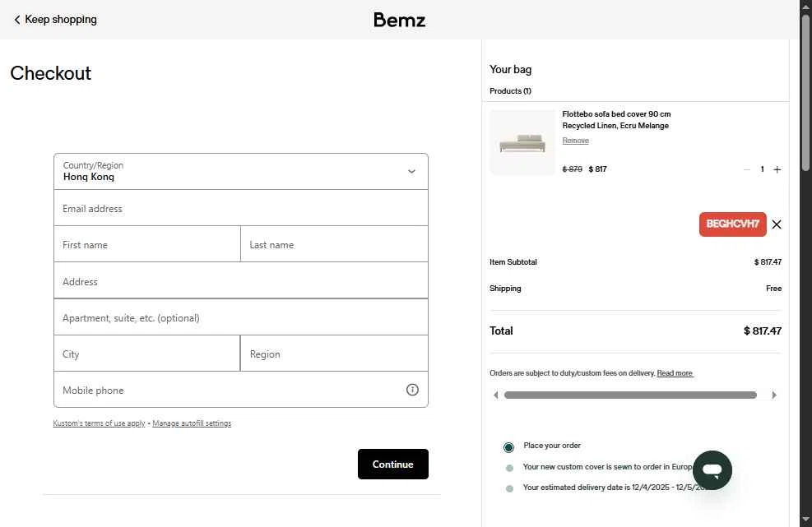Expand country list via chevron arrow

(411, 171)
